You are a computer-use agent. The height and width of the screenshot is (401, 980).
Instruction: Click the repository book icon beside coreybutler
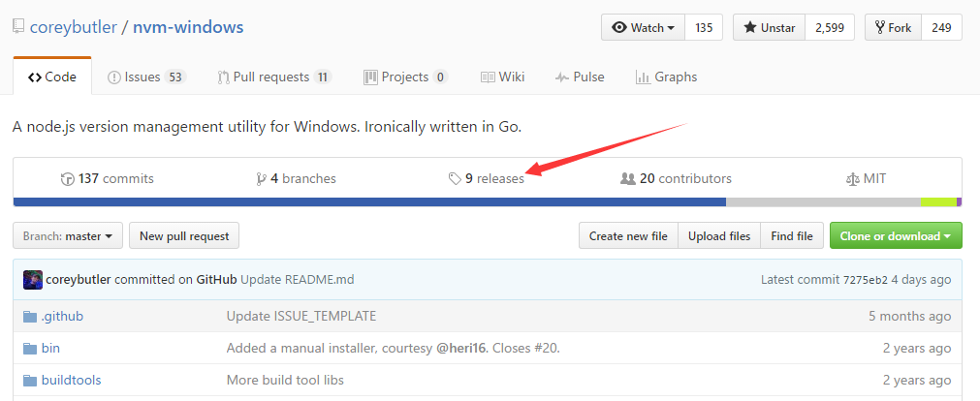[18, 27]
